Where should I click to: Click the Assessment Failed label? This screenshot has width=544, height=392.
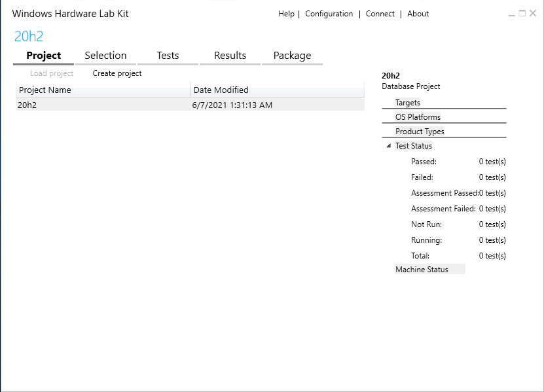click(x=443, y=209)
